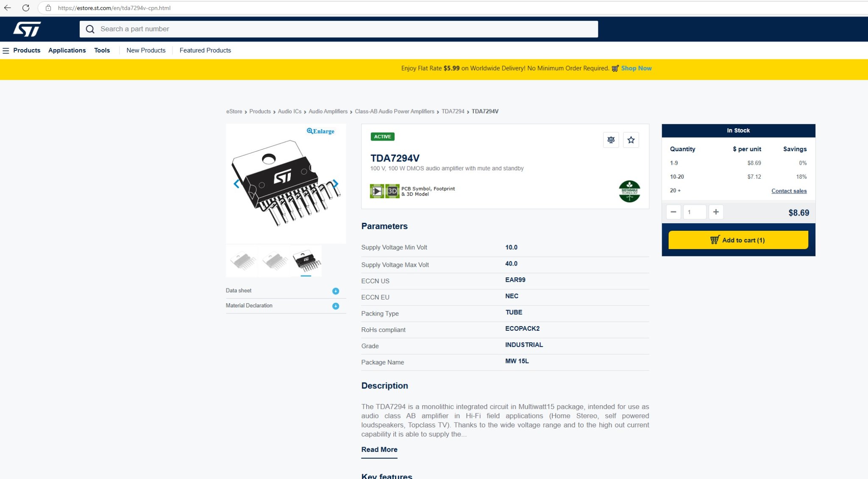
Task: Add TDA7294V to favorites with star icon
Action: [631, 140]
